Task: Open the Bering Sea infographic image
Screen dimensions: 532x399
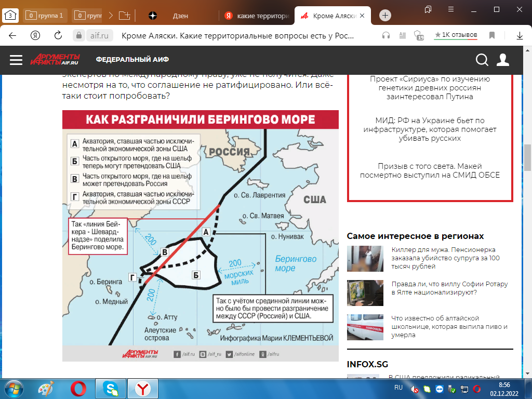Action: pos(200,235)
